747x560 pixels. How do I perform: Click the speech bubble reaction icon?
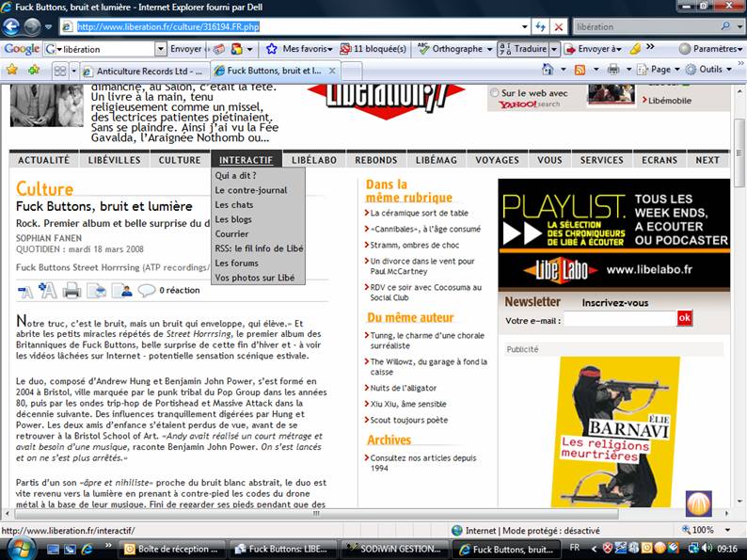tap(147, 291)
